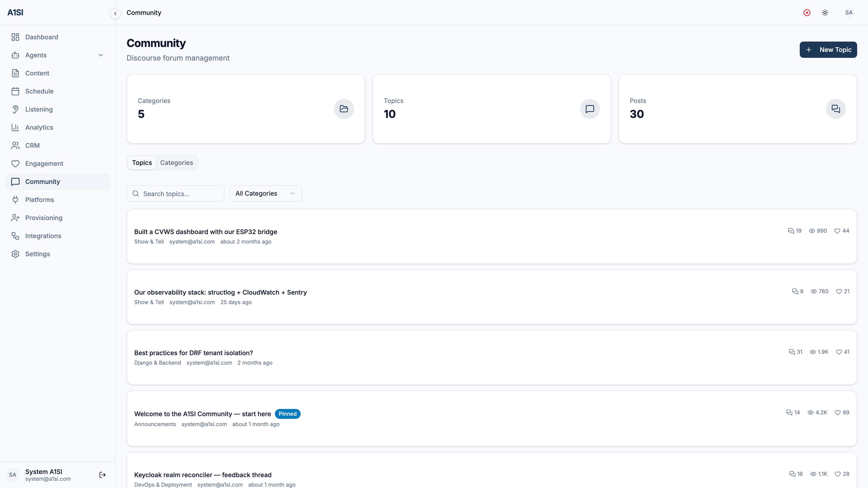Open the Schedule calendar icon
This screenshot has width=868, height=488.
click(x=15, y=91)
